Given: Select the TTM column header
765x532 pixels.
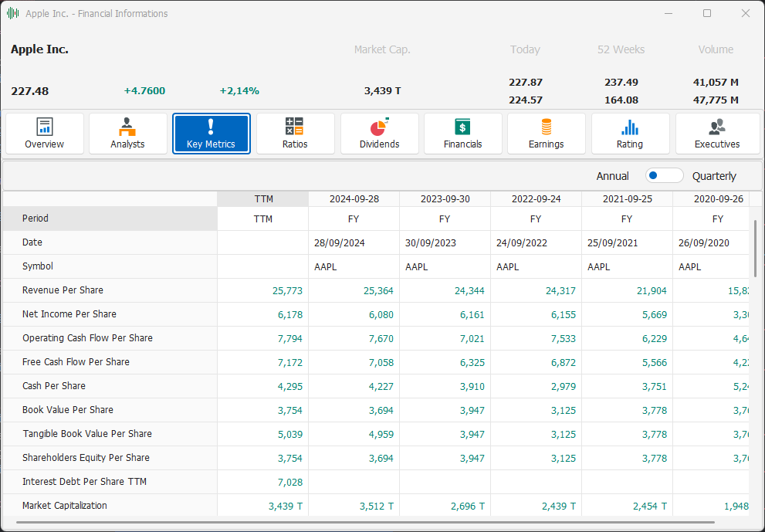Looking at the screenshot, I should [263, 199].
